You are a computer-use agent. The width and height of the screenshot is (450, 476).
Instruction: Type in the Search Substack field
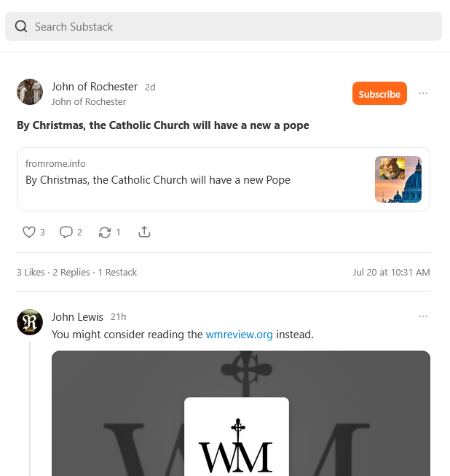(x=233, y=27)
